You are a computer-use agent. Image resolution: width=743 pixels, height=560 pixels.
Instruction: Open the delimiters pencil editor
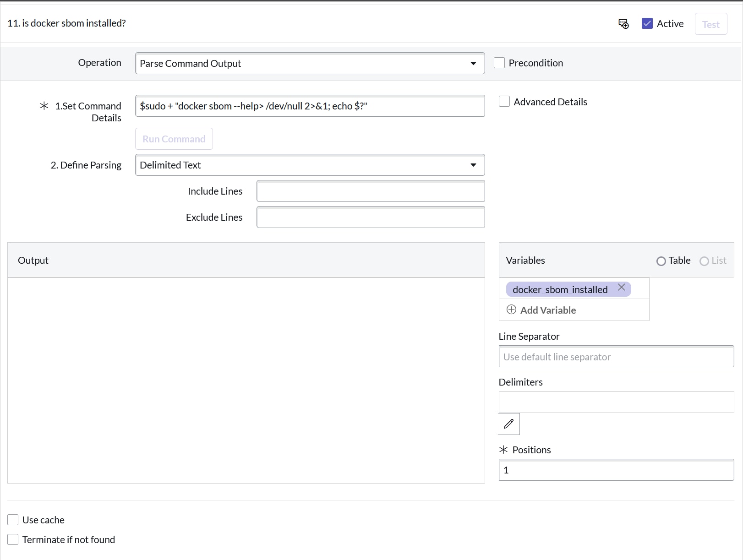508,424
